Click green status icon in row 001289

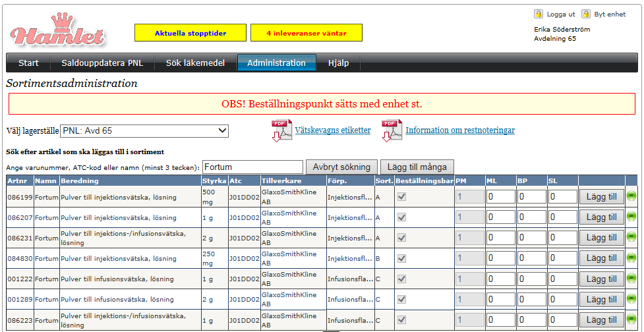coord(631,299)
